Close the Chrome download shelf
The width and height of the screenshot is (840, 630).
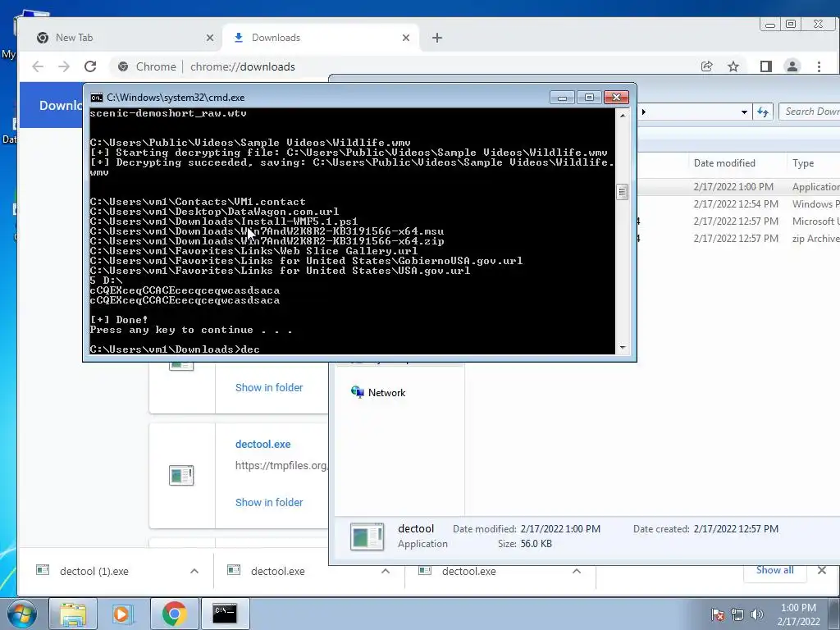(x=822, y=571)
